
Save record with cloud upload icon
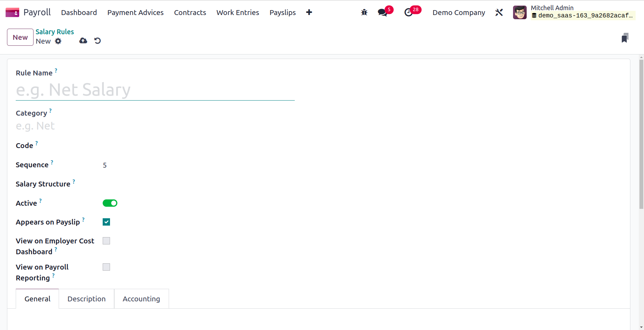(x=83, y=41)
